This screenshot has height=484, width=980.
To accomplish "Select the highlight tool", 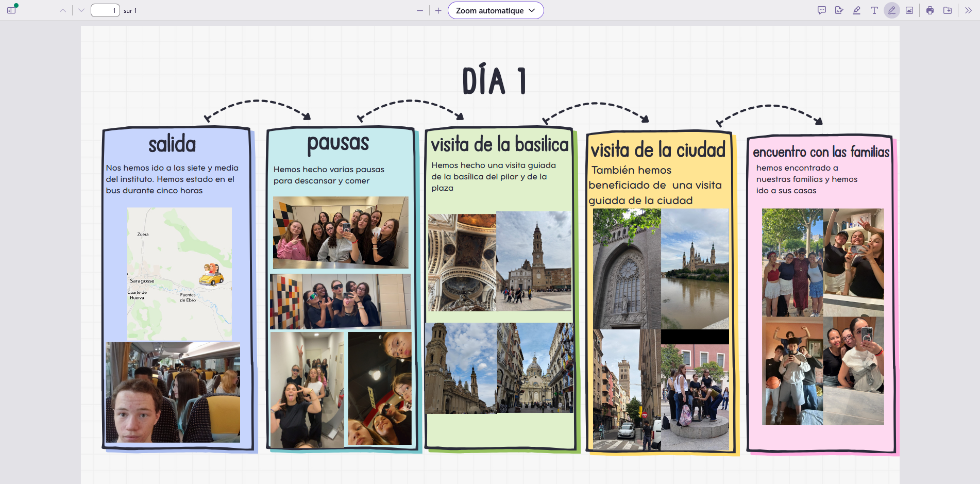I will 857,10.
